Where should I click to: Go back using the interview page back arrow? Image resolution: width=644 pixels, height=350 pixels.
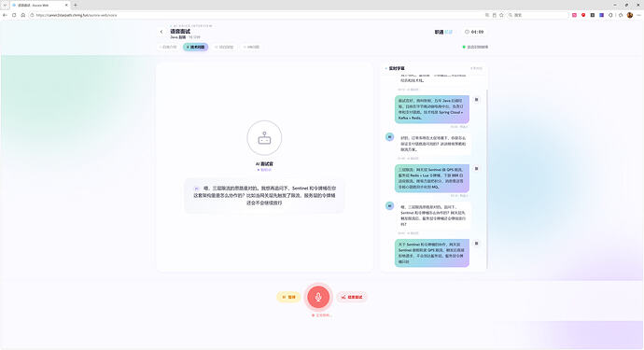coord(161,32)
